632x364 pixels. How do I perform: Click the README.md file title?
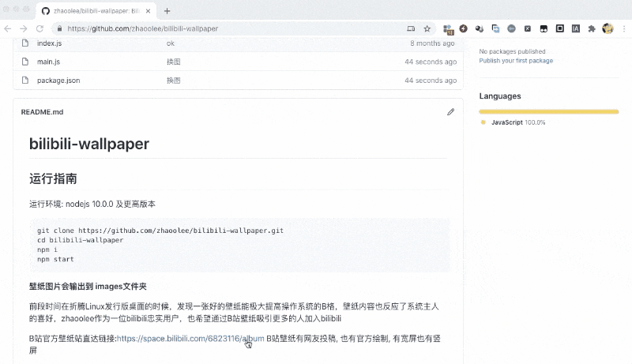[x=42, y=112]
